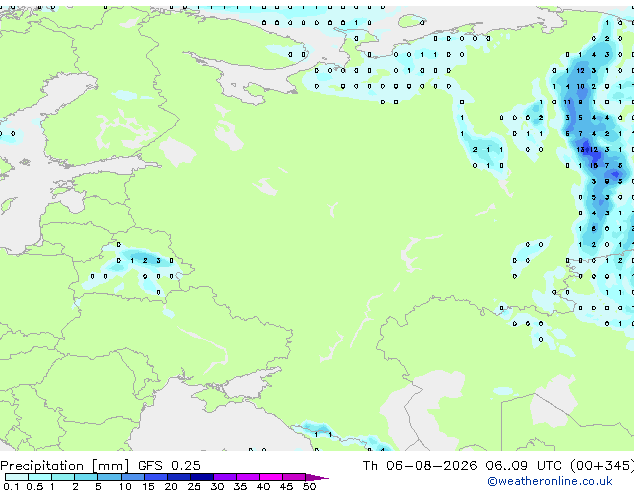Click the map precipitation value '11'

567,102
